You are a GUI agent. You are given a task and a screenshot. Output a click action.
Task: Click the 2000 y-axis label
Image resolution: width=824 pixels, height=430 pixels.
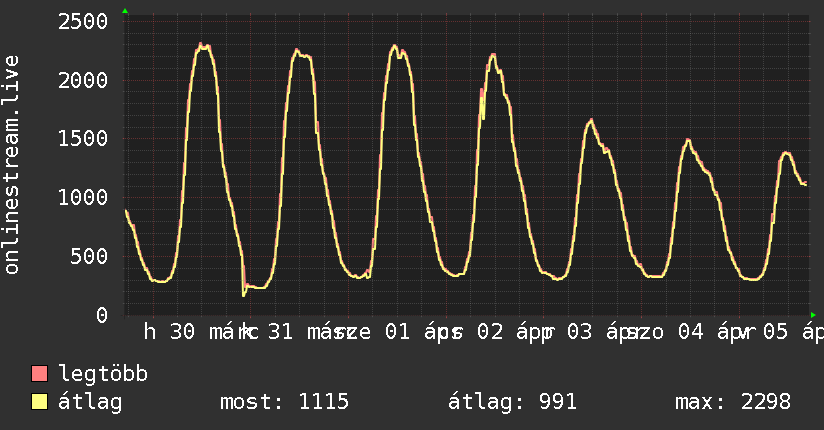[82, 81]
